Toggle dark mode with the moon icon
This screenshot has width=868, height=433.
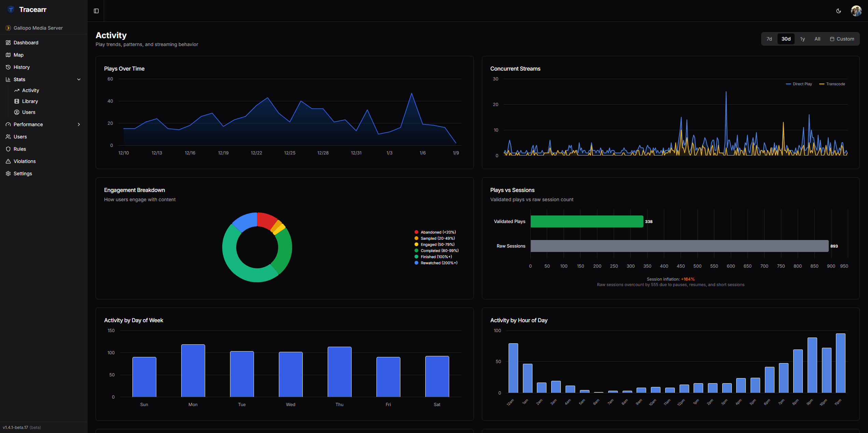(x=838, y=11)
